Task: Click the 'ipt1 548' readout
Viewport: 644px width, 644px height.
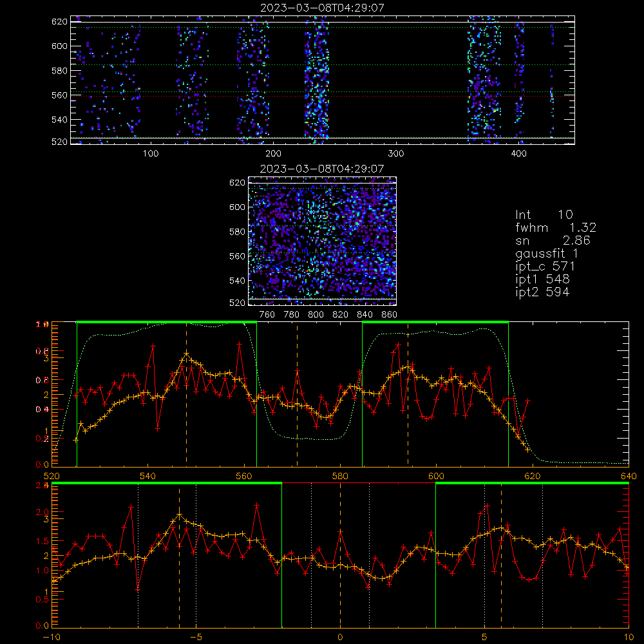Action: point(542,279)
